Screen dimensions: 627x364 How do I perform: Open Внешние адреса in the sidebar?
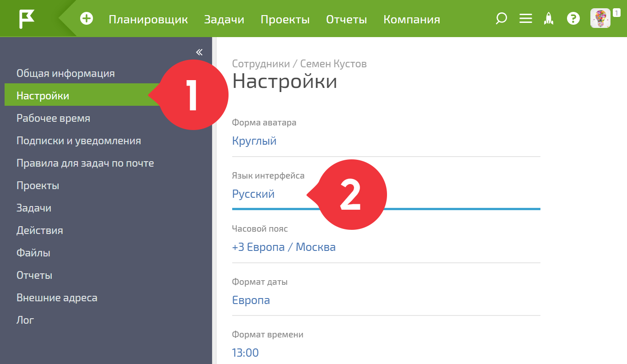(57, 298)
